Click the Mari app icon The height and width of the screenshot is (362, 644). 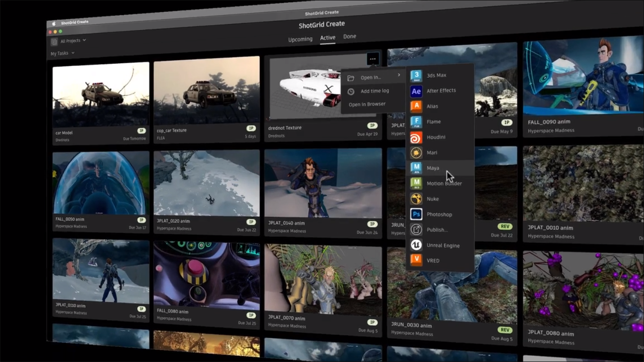point(416,153)
